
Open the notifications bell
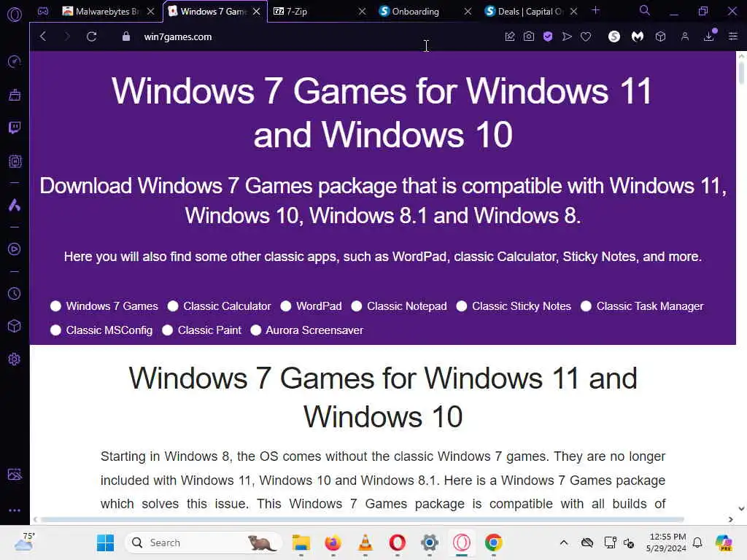point(697,542)
